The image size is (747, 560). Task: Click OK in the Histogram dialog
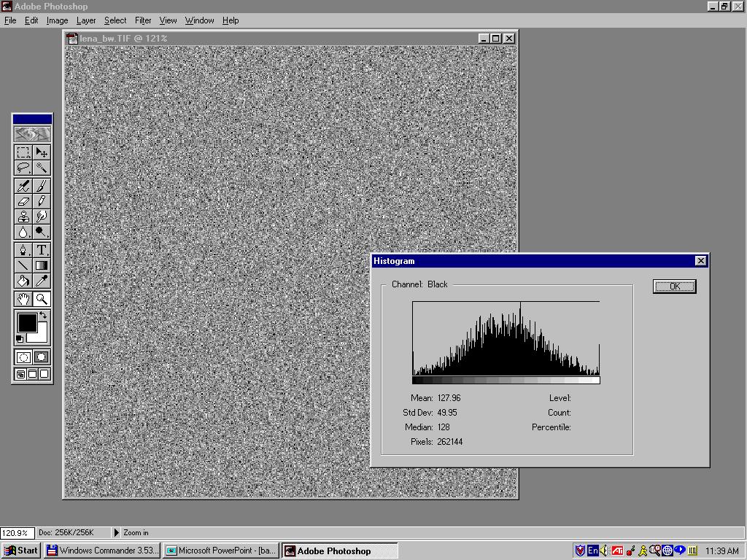pyautogui.click(x=674, y=286)
